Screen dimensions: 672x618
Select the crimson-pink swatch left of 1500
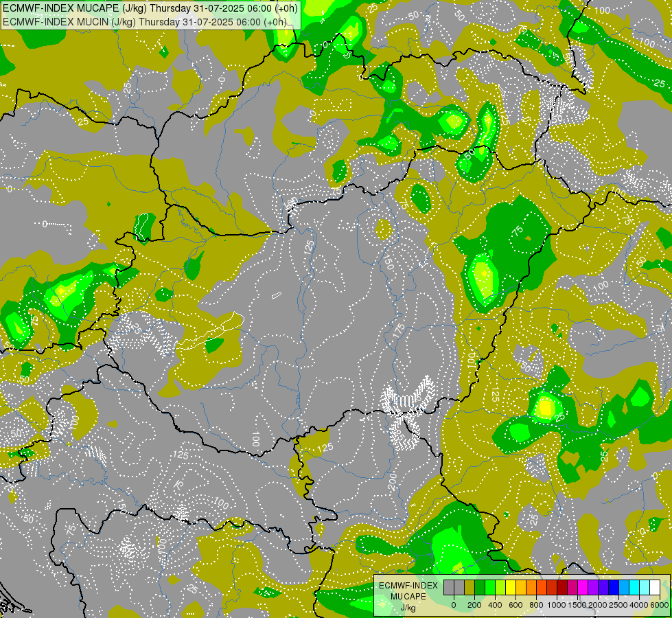pos(572,587)
